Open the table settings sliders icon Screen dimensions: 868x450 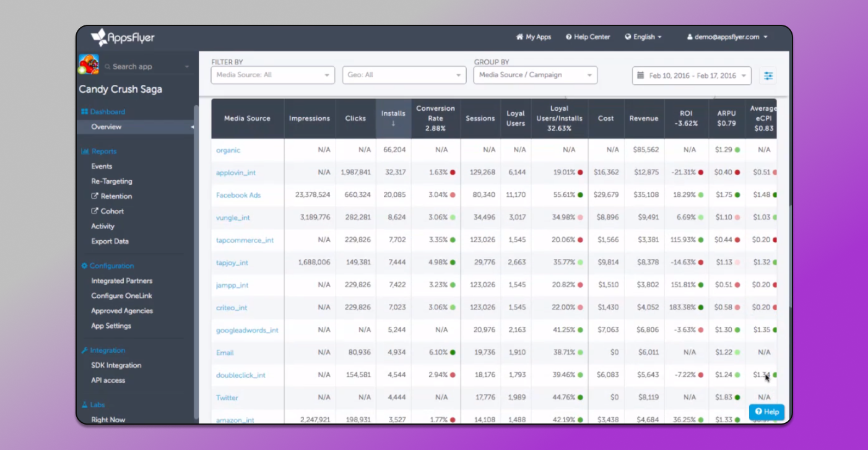point(768,76)
